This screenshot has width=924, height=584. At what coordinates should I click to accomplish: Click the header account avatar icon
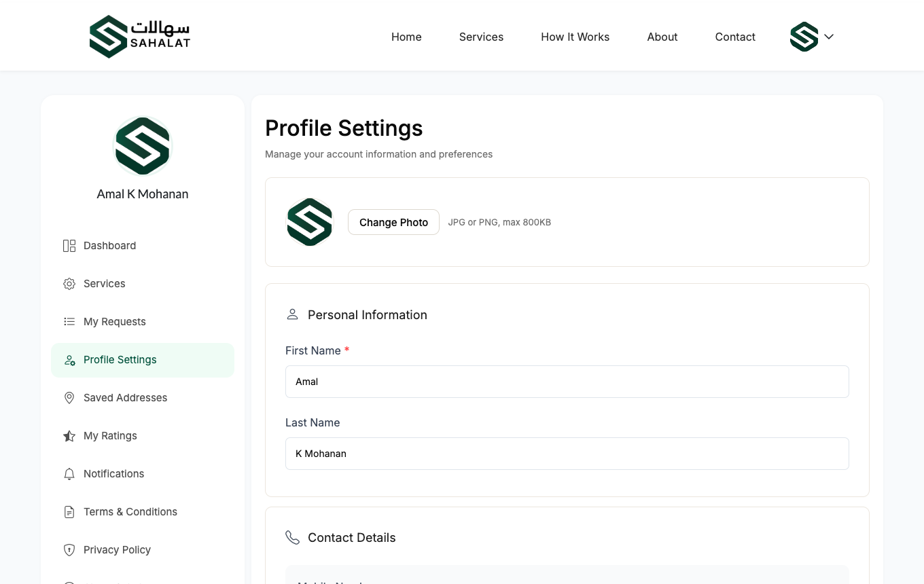(x=804, y=37)
